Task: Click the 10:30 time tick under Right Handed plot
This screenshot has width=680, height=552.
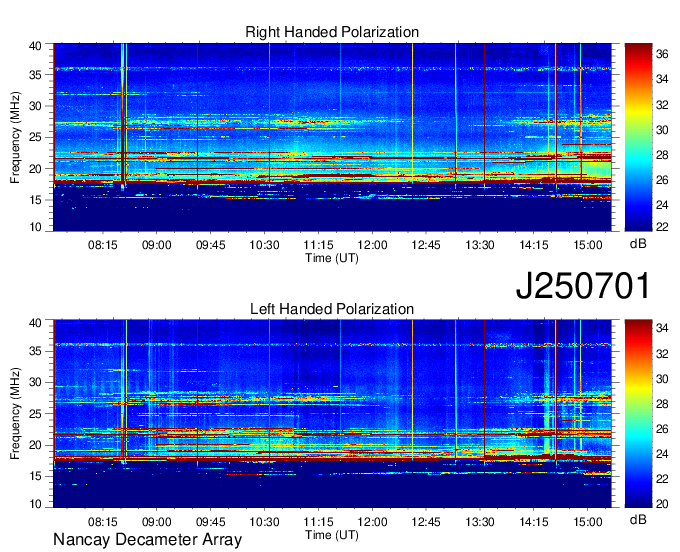Action: click(x=264, y=245)
